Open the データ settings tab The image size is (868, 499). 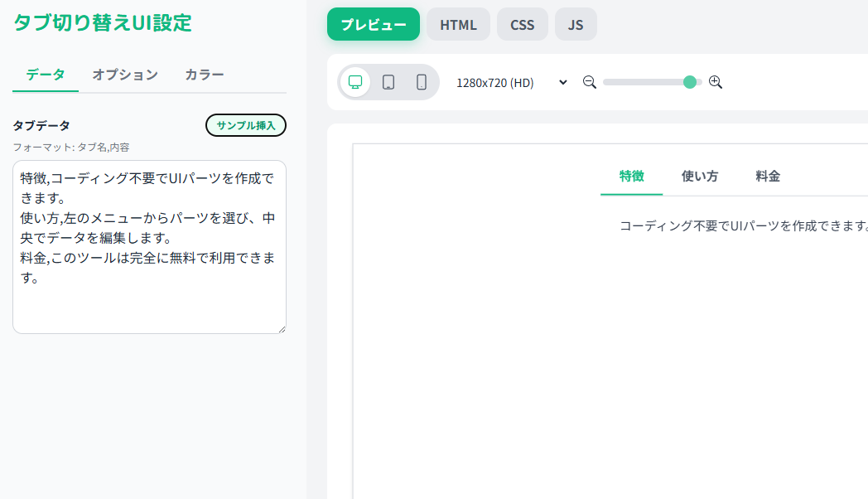click(x=46, y=75)
